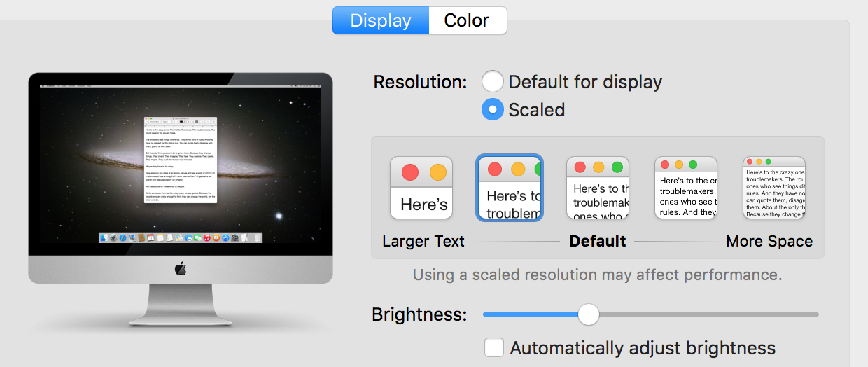868x367 pixels.
Task: Click the iMac display preview image
Action: (x=181, y=199)
